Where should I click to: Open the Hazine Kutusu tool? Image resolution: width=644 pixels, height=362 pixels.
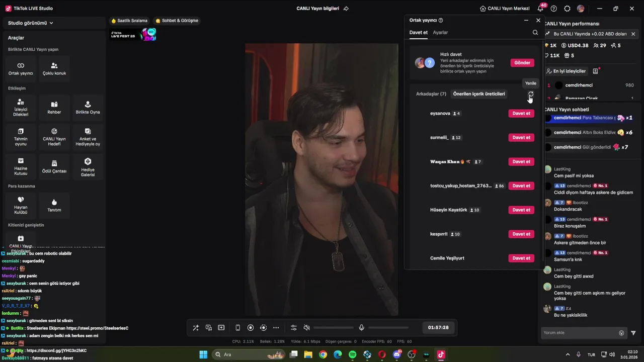coord(21,166)
